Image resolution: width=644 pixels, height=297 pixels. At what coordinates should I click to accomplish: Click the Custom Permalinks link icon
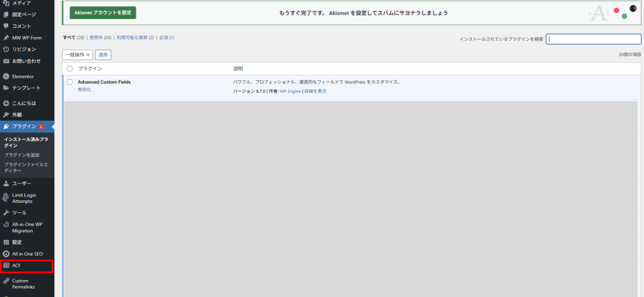tap(6, 281)
